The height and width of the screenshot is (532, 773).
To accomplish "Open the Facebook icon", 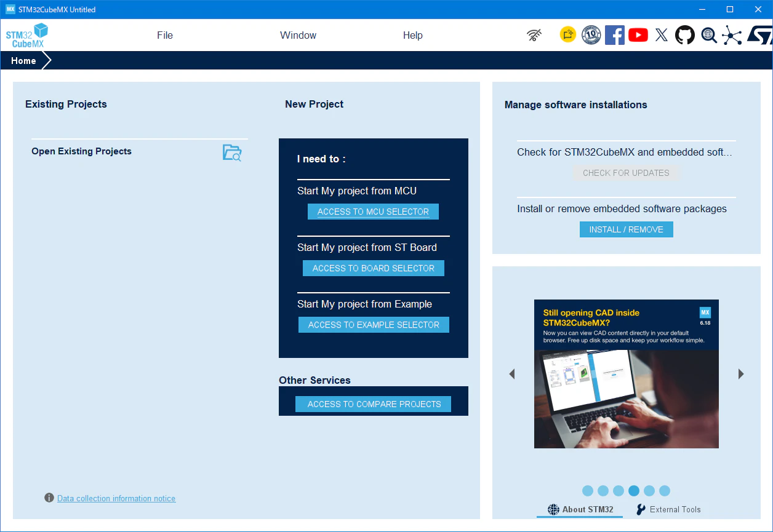I will click(x=614, y=35).
